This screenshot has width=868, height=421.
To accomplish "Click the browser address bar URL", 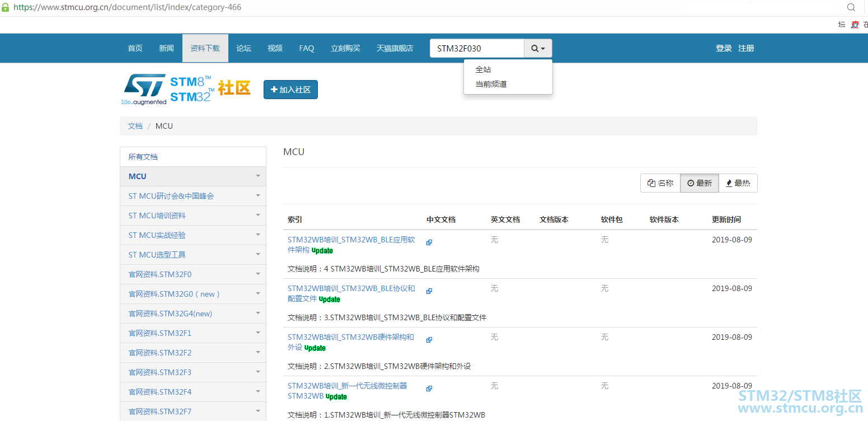I will (x=128, y=8).
